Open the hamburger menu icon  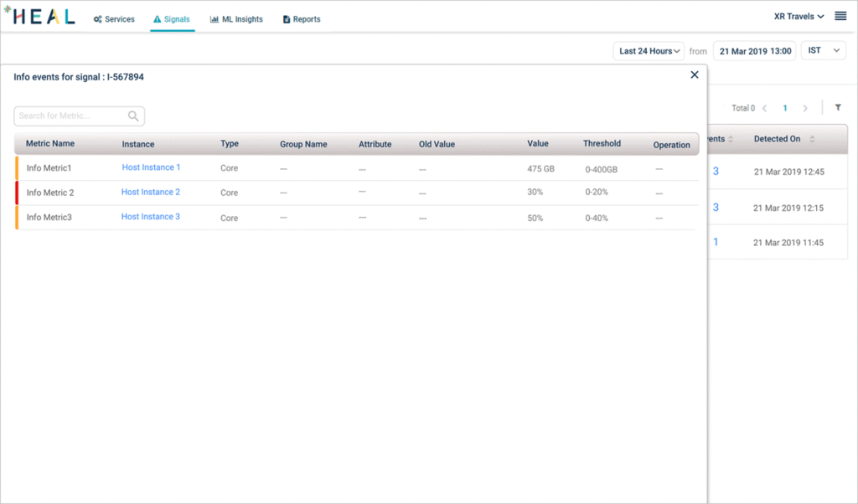coord(840,16)
